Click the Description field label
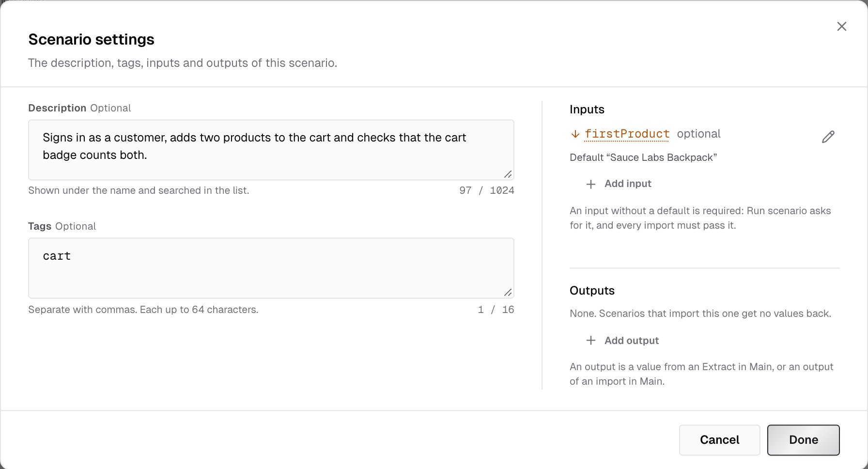This screenshot has width=868, height=469. (57, 108)
